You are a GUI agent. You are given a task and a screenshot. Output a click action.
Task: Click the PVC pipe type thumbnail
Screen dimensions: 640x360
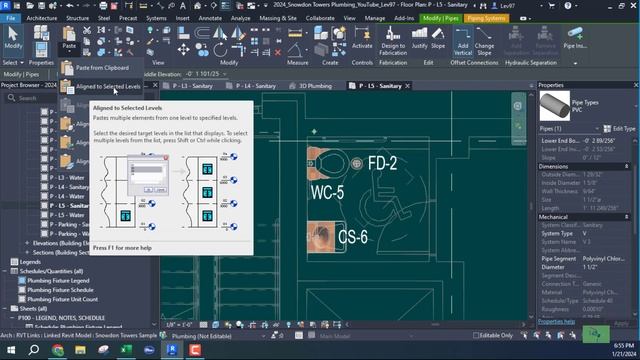[555, 106]
